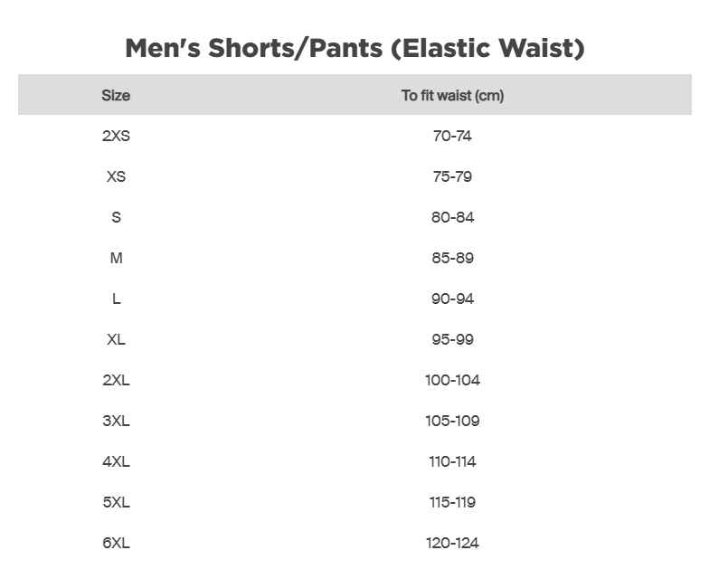Screen dimensions: 719x588
Task: Click the 70-74 waist measurement
Action: tap(452, 136)
